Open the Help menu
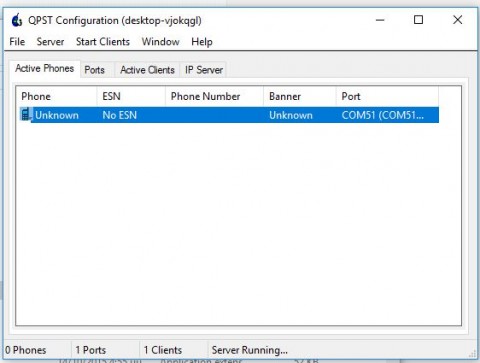The height and width of the screenshot is (363, 480). [202, 42]
